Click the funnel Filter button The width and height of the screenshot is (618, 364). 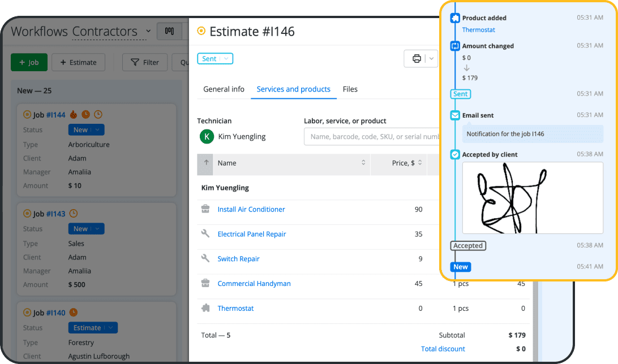tap(145, 62)
